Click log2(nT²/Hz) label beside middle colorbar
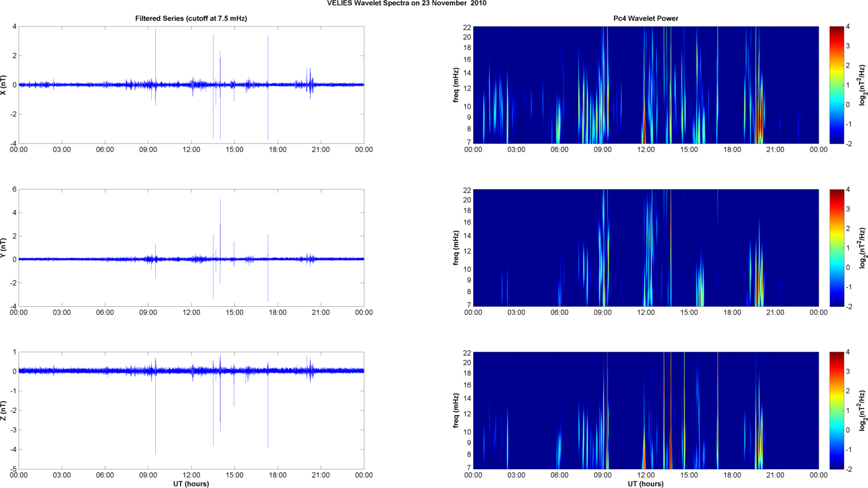This screenshot has height=488, width=868. point(861,248)
